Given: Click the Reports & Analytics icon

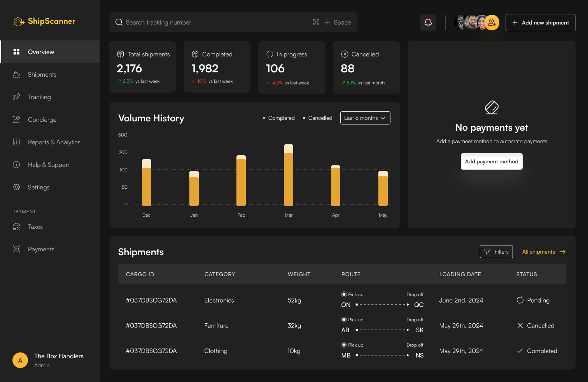Looking at the screenshot, I should [x=16, y=142].
